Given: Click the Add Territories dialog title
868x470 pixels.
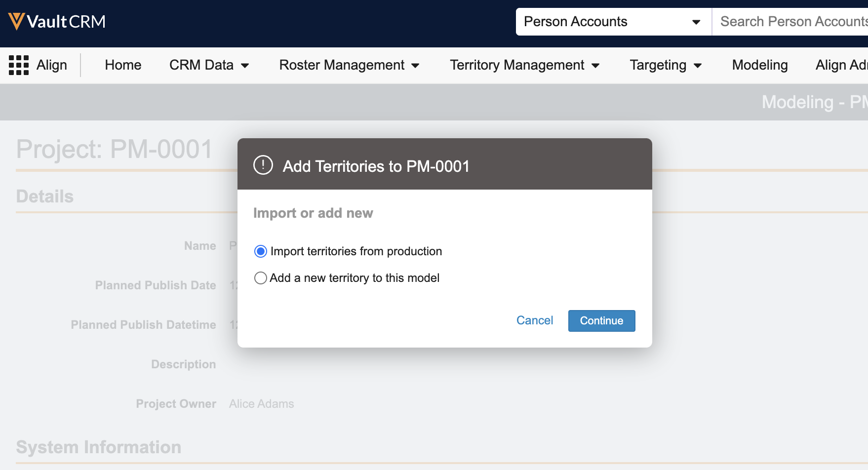Looking at the screenshot, I should 376,166.
